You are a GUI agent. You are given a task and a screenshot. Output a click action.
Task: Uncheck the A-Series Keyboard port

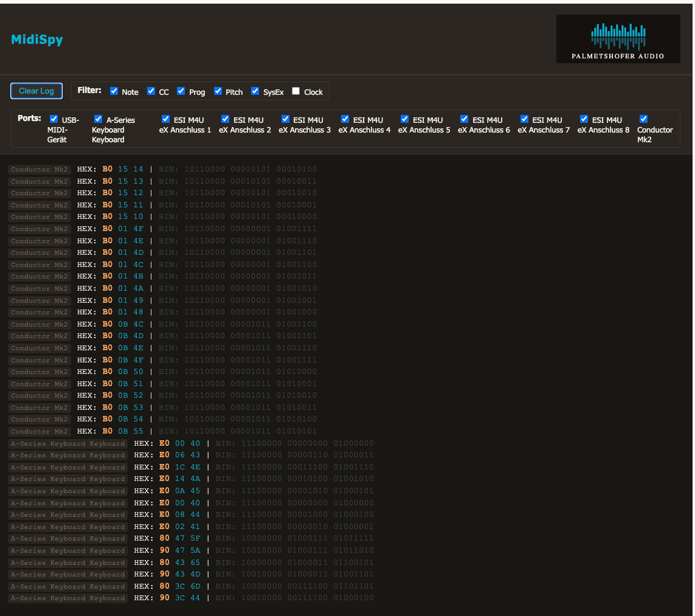pyautogui.click(x=99, y=119)
